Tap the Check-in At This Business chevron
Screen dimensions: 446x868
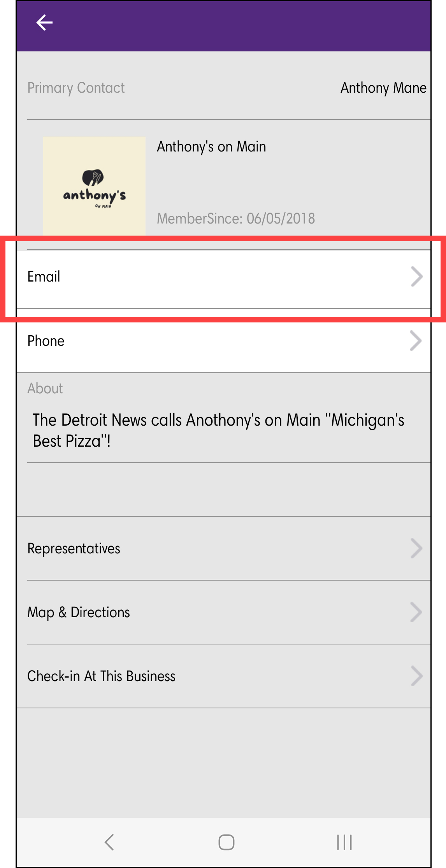coord(416,676)
